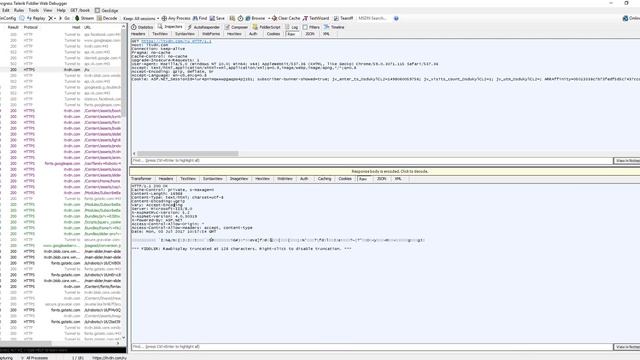Click the request pane horizontal scrollbar
640x360 pixels.
click(187, 154)
